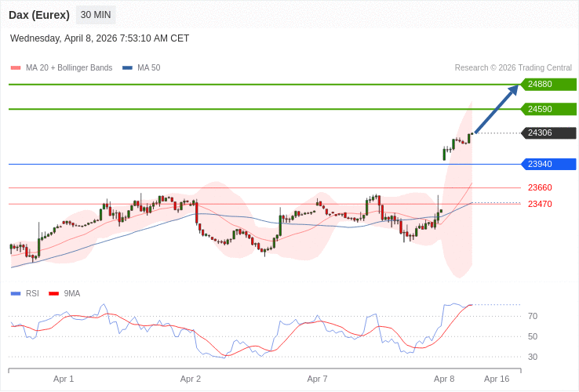
Task: Click the green 24590 target price tag
Action: coord(548,109)
